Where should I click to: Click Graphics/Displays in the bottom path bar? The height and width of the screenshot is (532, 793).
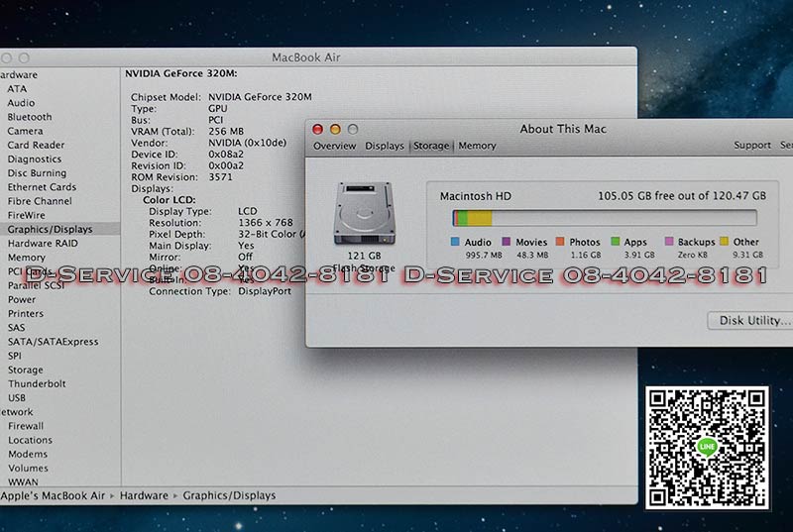pyautogui.click(x=229, y=495)
